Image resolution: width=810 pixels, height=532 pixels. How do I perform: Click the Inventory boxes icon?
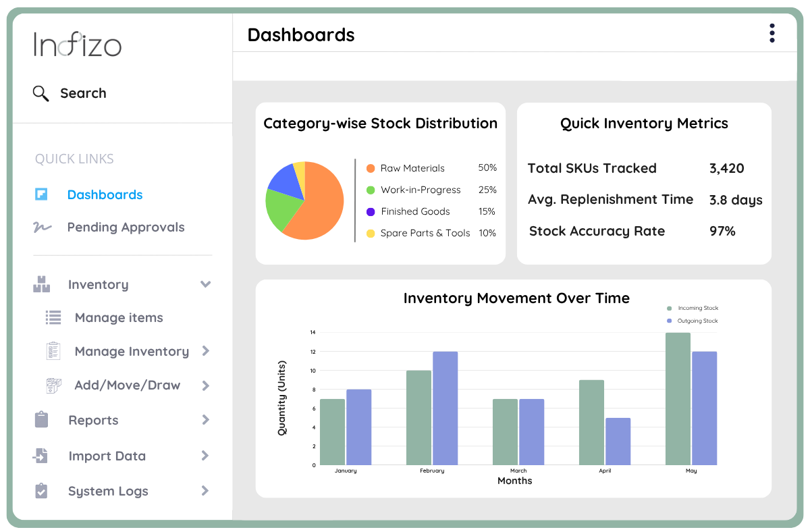pyautogui.click(x=42, y=284)
